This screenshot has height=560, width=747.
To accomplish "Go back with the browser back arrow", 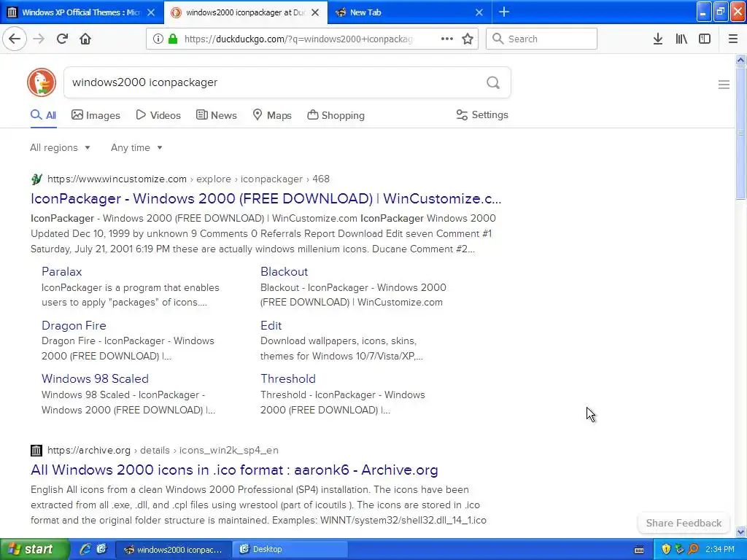I will tap(15, 39).
